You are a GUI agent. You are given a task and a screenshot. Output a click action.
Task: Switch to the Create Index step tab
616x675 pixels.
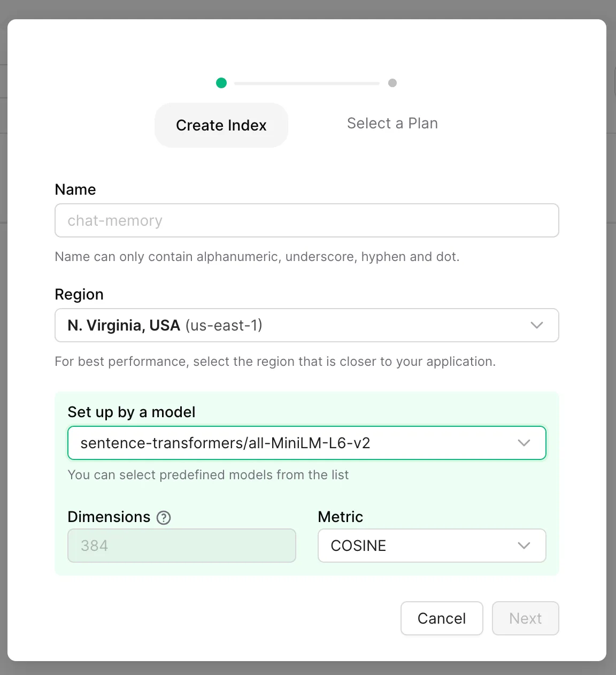click(x=221, y=125)
